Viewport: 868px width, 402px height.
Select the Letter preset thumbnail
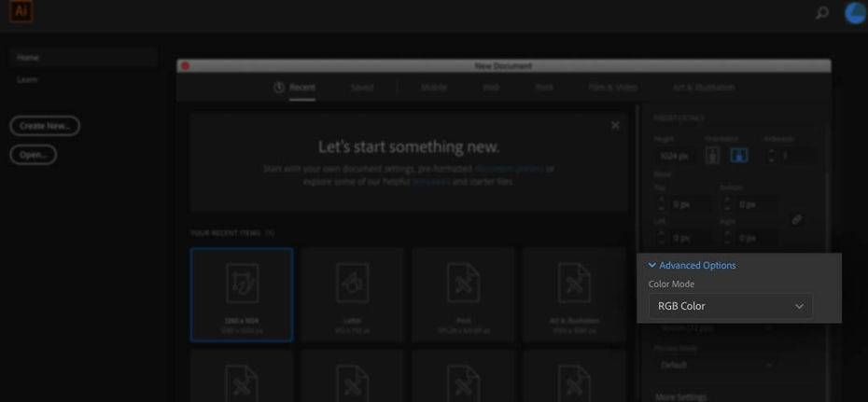click(x=353, y=295)
